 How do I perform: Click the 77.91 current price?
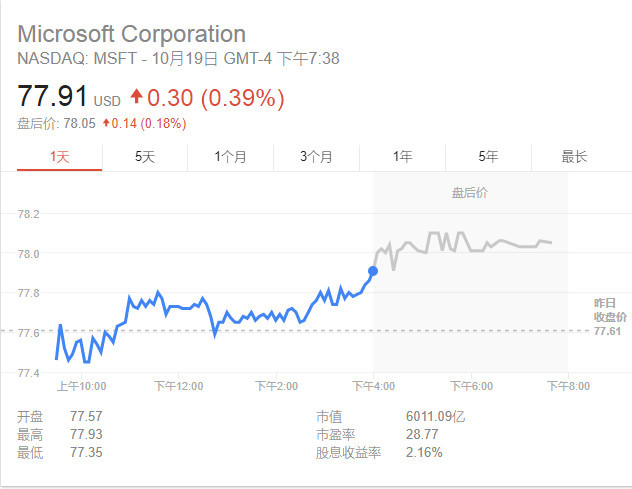coord(52,96)
